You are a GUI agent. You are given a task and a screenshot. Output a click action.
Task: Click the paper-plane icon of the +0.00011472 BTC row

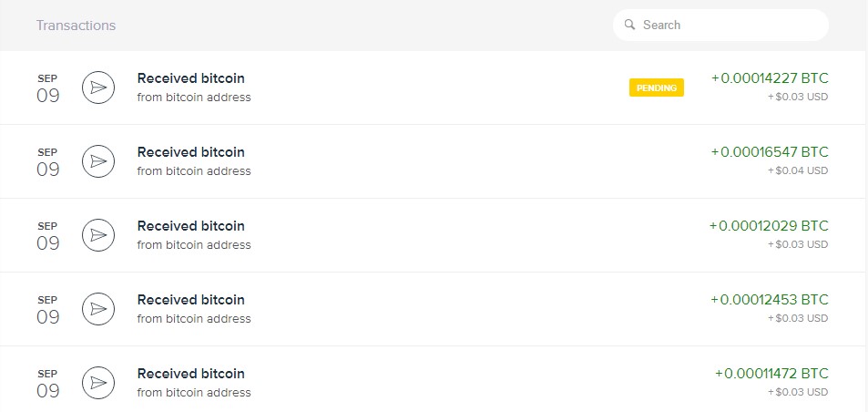click(x=97, y=383)
